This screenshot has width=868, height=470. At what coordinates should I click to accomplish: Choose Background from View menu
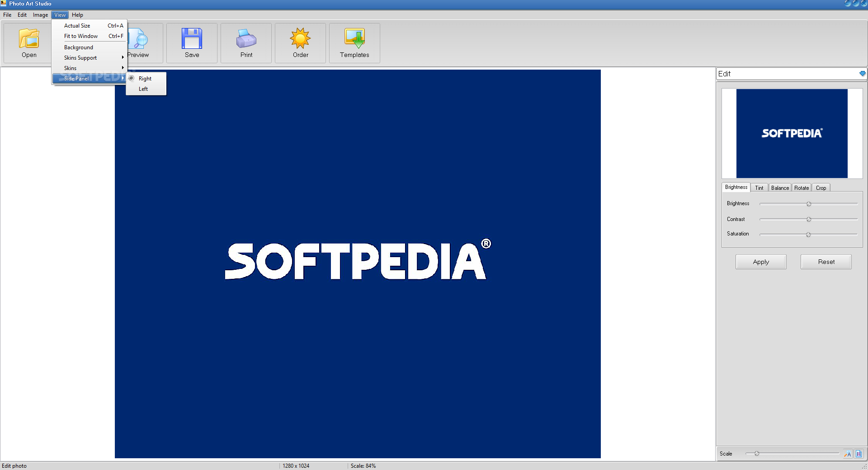point(90,47)
